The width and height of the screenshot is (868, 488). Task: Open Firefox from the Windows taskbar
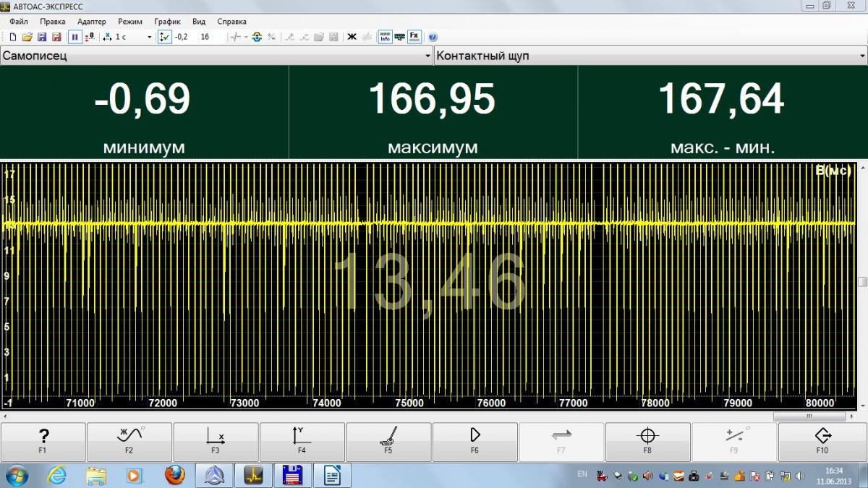click(174, 475)
